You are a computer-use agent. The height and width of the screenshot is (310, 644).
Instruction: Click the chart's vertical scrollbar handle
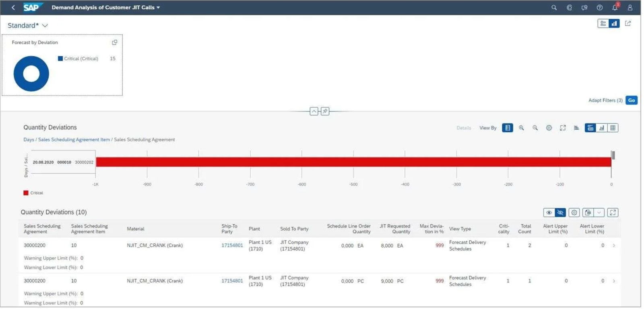pos(613,155)
